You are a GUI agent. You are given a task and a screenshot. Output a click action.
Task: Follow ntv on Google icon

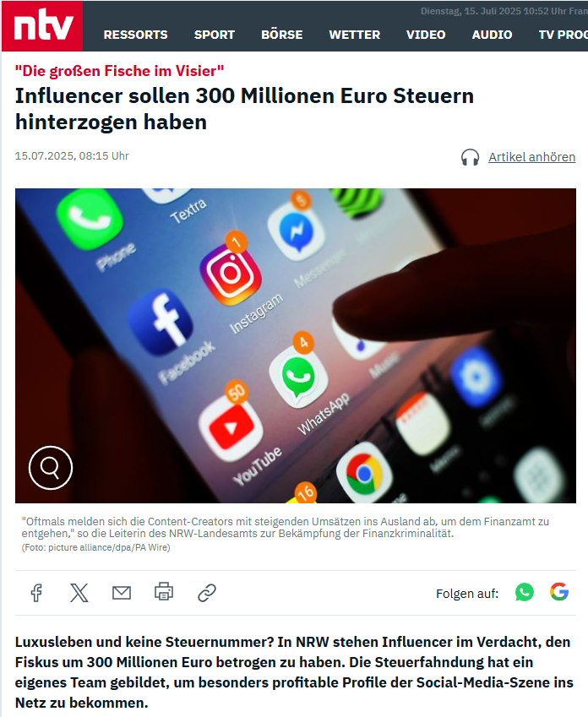pos(559,592)
